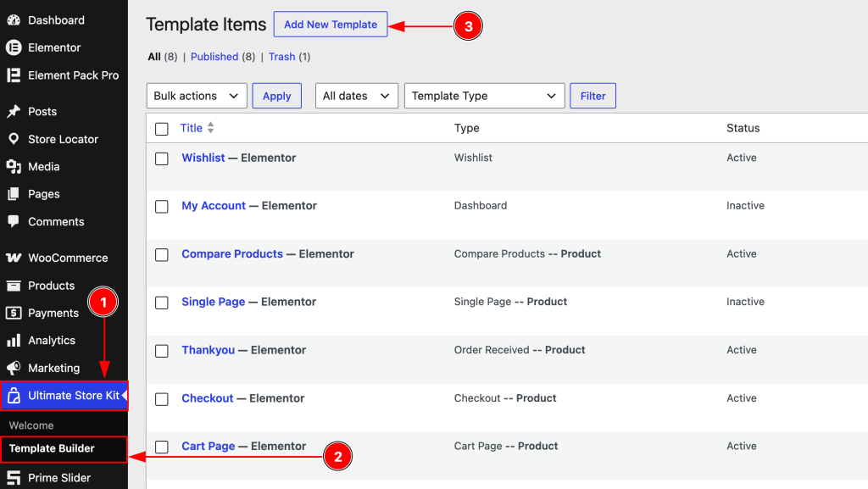868x489 pixels.
Task: Mark the Checkout template checkbox
Action: pos(162,399)
